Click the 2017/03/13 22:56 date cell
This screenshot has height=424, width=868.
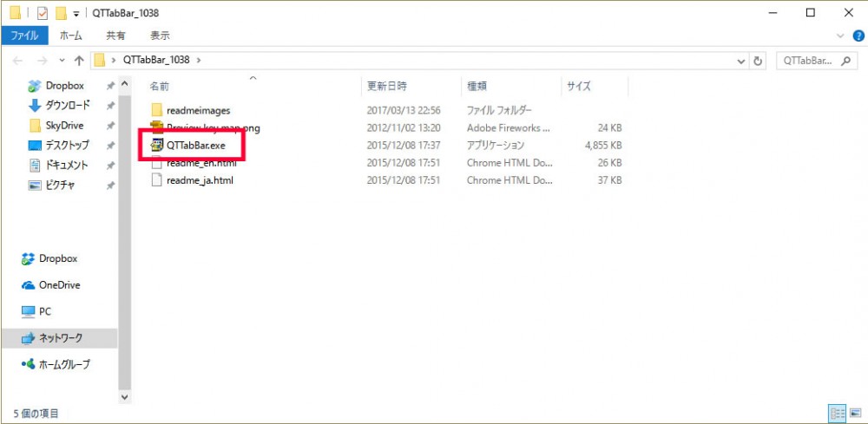click(404, 111)
